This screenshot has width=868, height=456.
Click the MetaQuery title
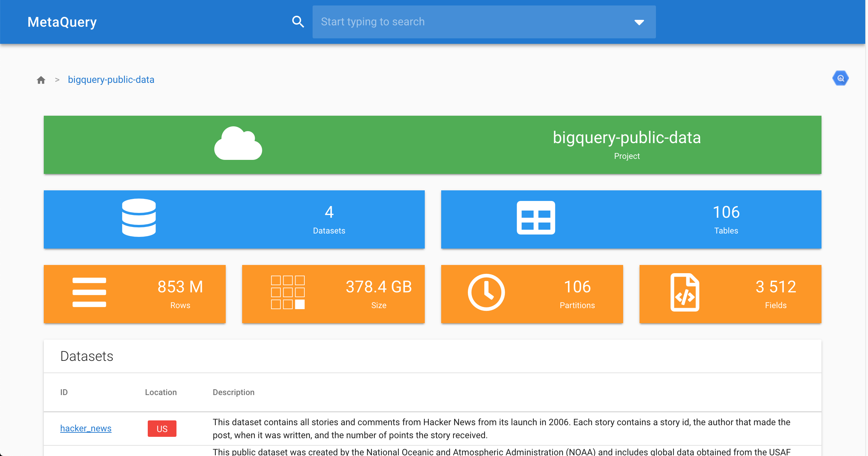62,22
